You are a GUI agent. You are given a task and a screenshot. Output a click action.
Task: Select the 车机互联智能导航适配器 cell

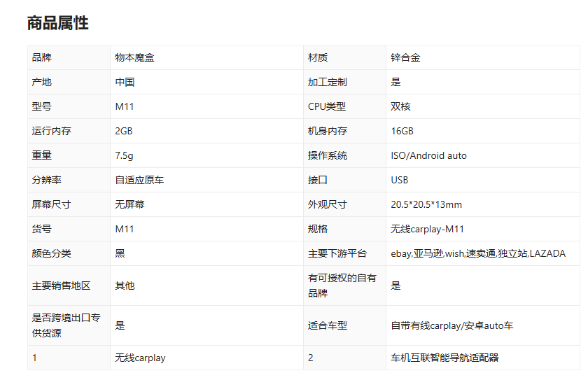coord(444,358)
